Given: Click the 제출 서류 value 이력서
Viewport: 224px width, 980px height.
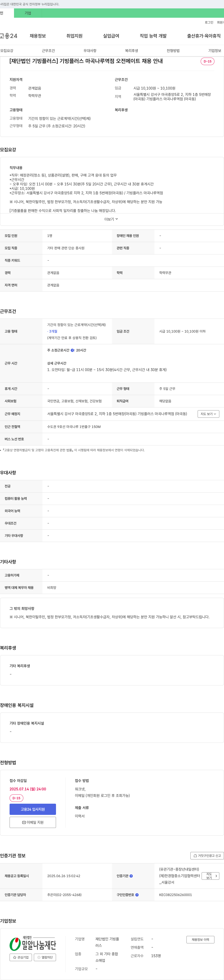Looking at the screenshot, I should click(x=80, y=816).
